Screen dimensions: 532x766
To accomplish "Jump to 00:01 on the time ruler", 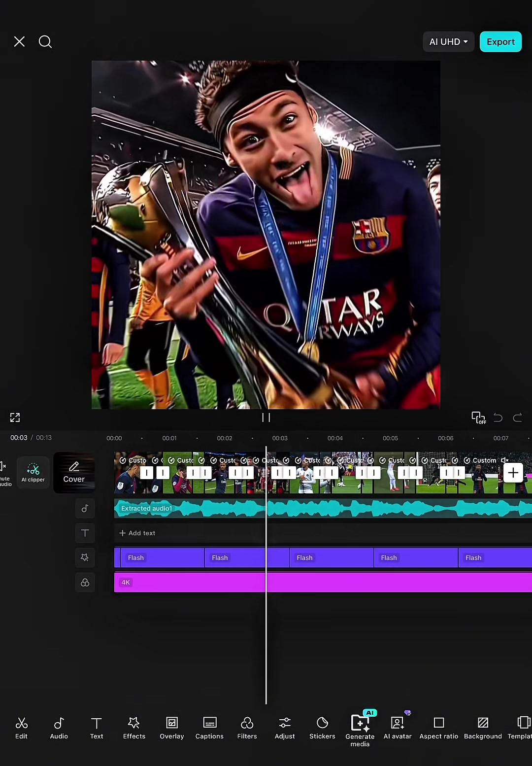I will point(169,438).
